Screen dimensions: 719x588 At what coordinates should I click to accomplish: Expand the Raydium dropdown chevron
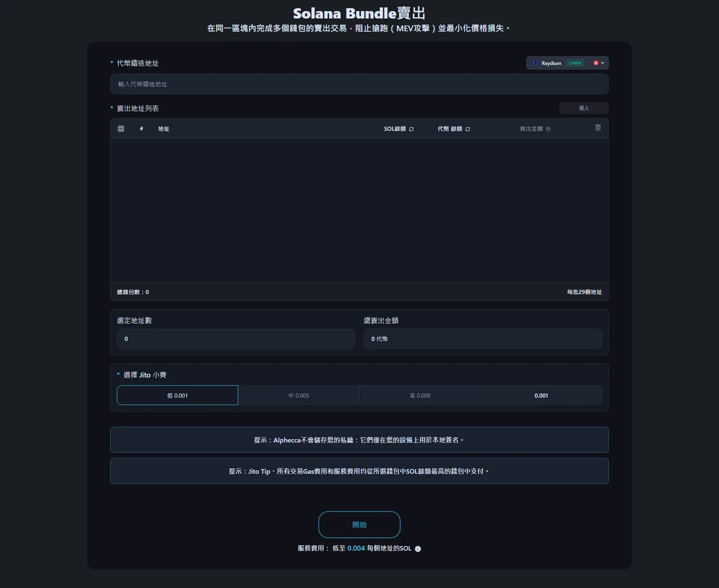603,63
